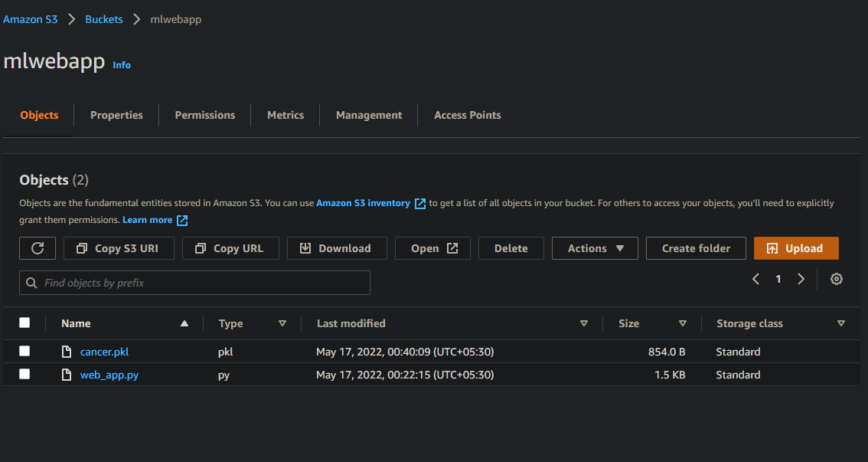Click the pkl type cell
The image size is (868, 462).
coord(225,352)
